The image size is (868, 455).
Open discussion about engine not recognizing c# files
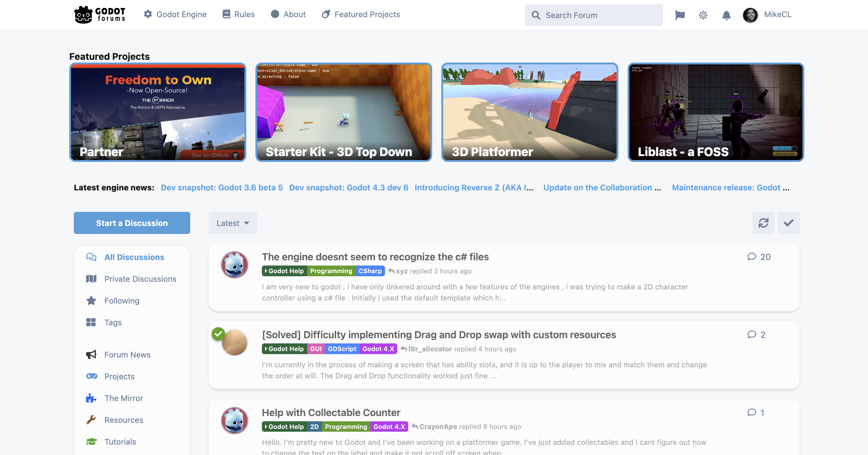[x=376, y=257]
